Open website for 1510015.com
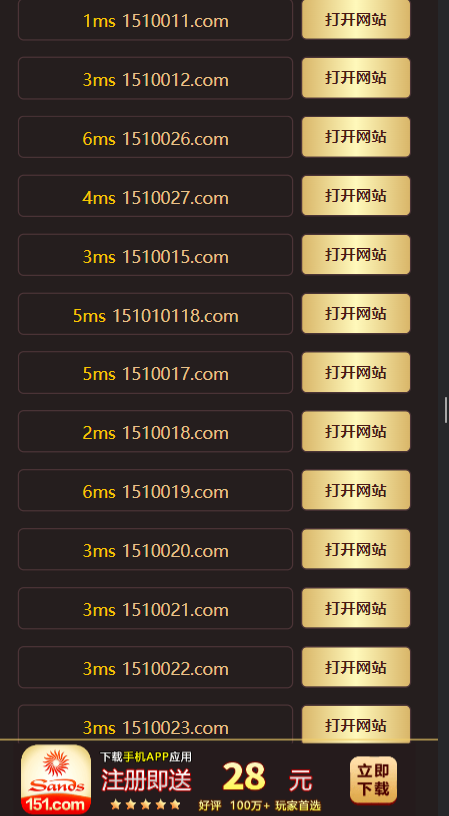Image resolution: width=449 pixels, height=816 pixels. (x=356, y=254)
